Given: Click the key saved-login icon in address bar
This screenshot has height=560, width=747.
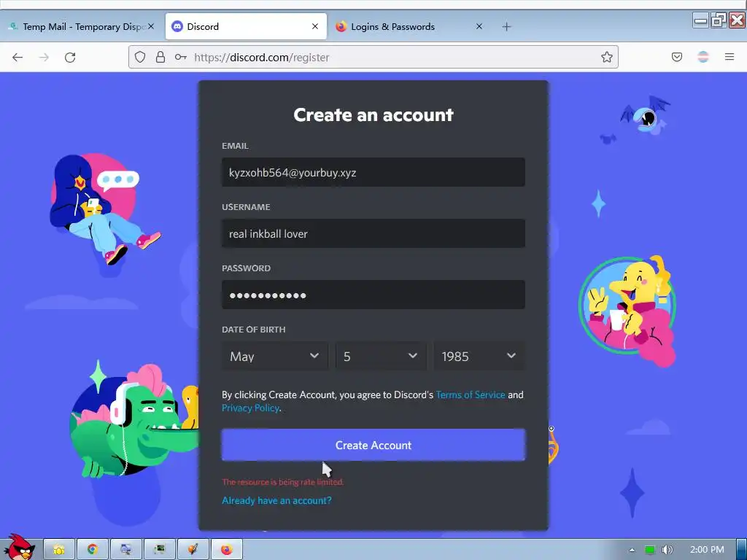Looking at the screenshot, I should tap(181, 57).
